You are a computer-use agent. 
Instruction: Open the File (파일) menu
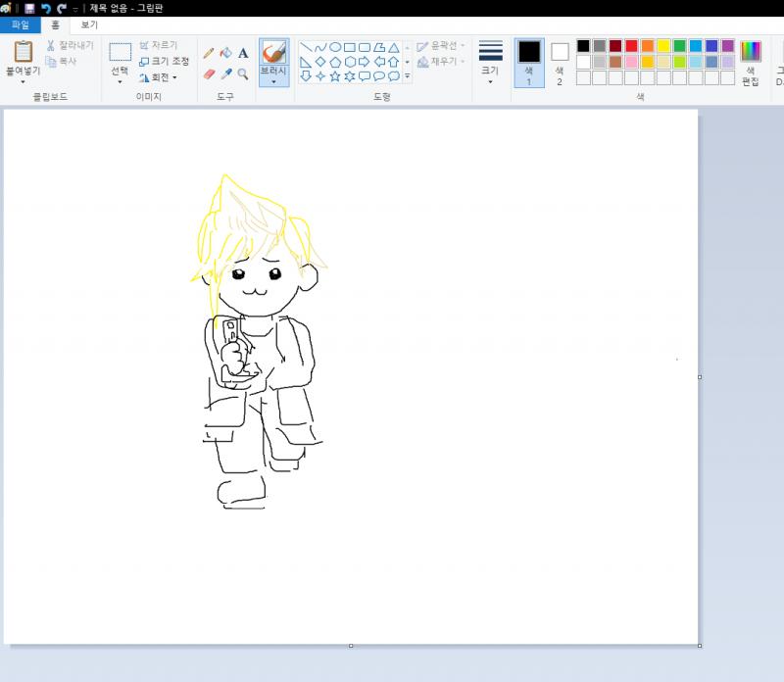20,24
